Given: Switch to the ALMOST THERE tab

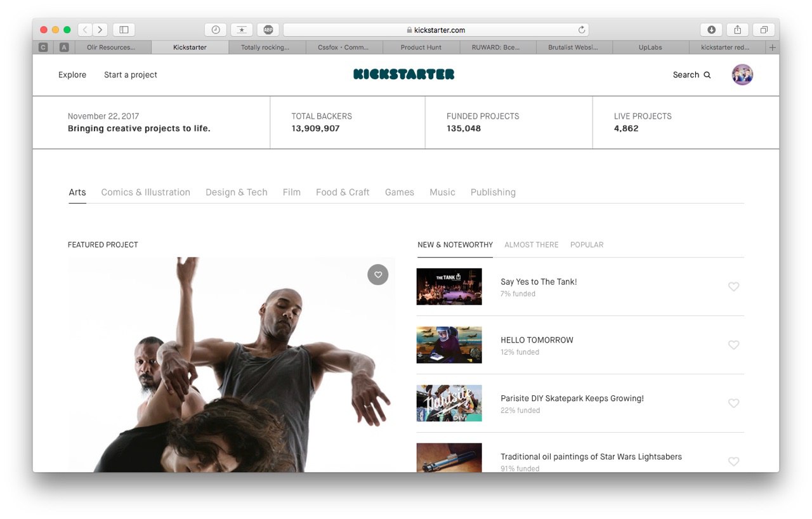Looking at the screenshot, I should [532, 245].
